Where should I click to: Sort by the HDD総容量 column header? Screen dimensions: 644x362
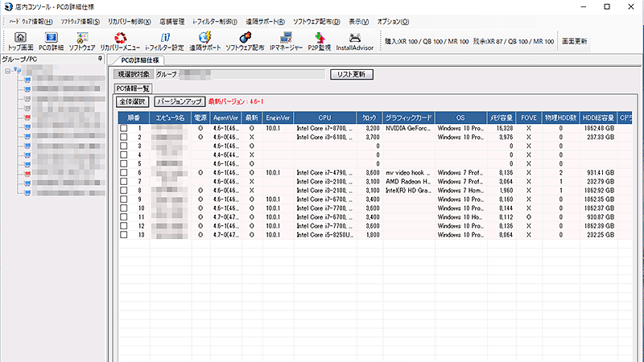(598, 117)
